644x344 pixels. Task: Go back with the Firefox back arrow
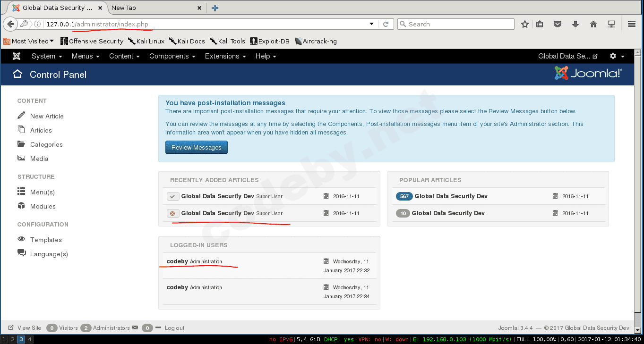click(x=10, y=24)
